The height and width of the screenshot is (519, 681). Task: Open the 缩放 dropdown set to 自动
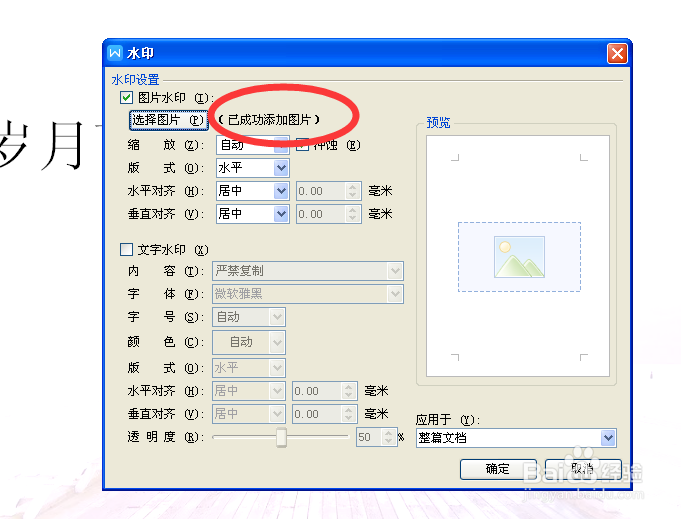pos(253,145)
